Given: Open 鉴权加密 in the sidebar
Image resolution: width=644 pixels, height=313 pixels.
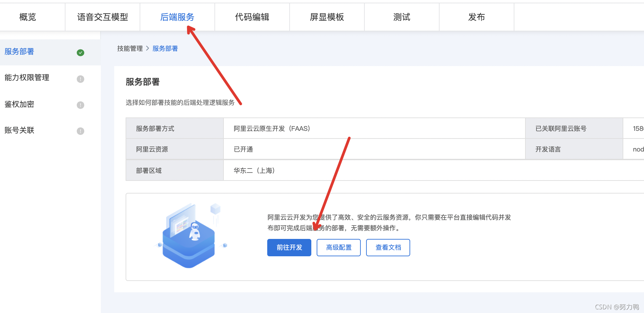Looking at the screenshot, I should pos(50,104).
